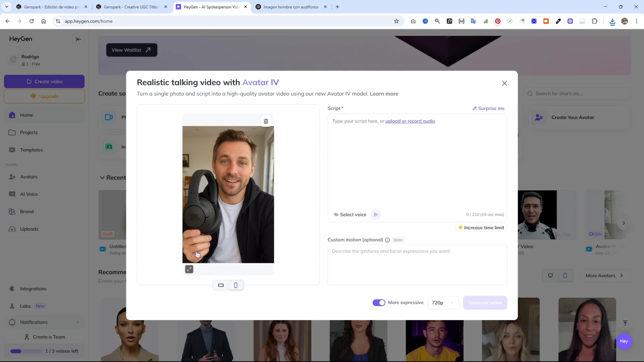Open AI Voice from the sidebar
The height and width of the screenshot is (362, 644).
point(29,193)
